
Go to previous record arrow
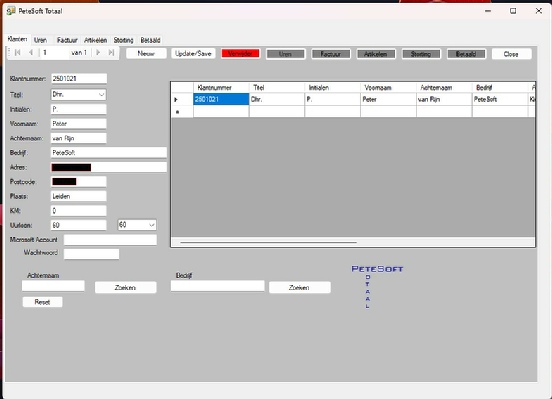tap(31, 53)
